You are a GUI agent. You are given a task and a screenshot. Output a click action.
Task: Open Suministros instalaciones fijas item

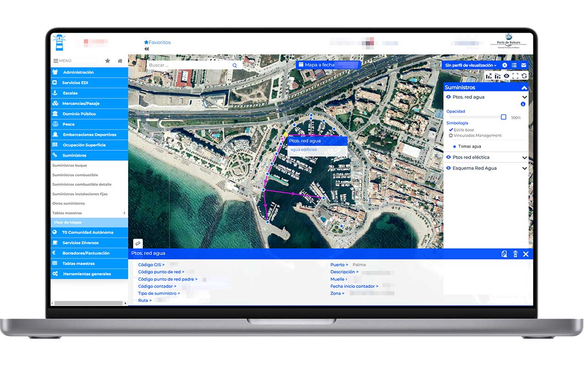pos(80,194)
